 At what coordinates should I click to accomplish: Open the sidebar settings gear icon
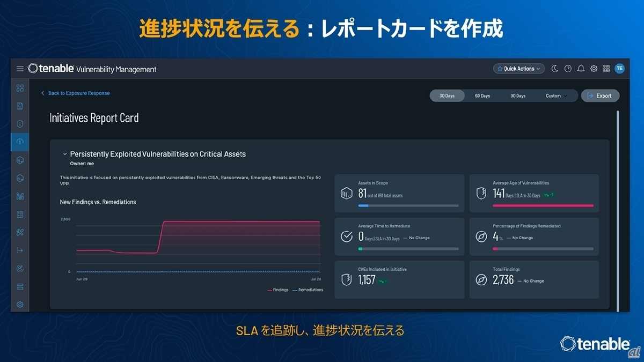coord(20,304)
